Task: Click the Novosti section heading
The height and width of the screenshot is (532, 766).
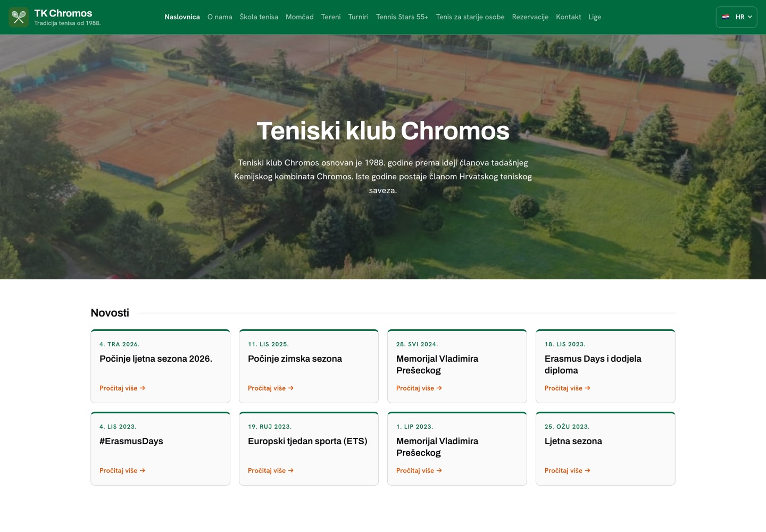Action: click(110, 313)
